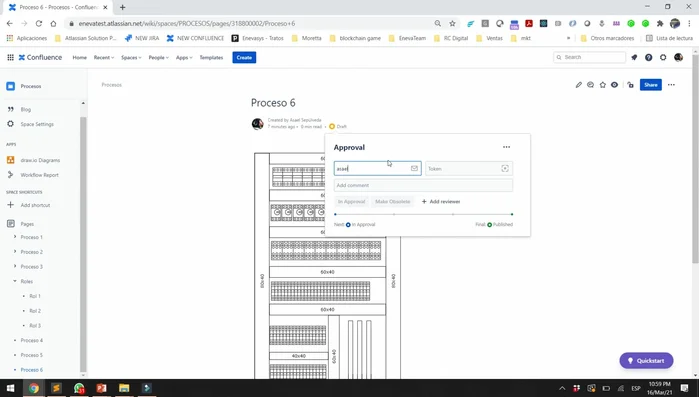Star this page as favorite

[x=603, y=85]
